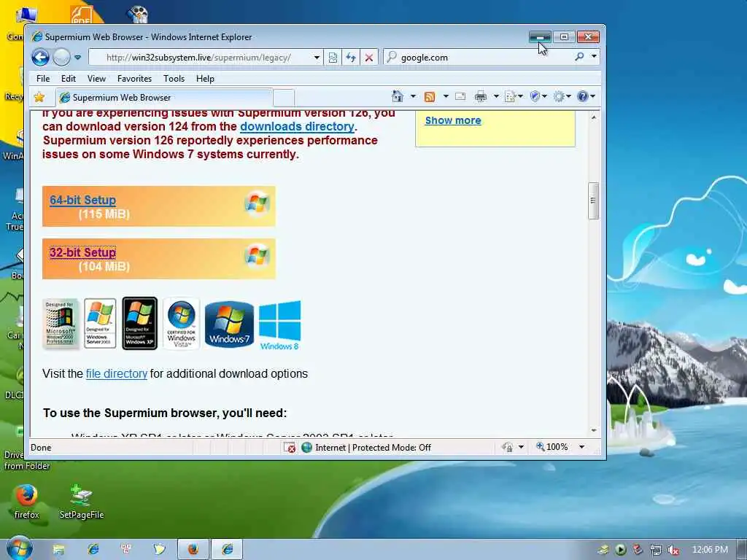747x560 pixels.
Task: Click the Show more link
Action: point(453,120)
